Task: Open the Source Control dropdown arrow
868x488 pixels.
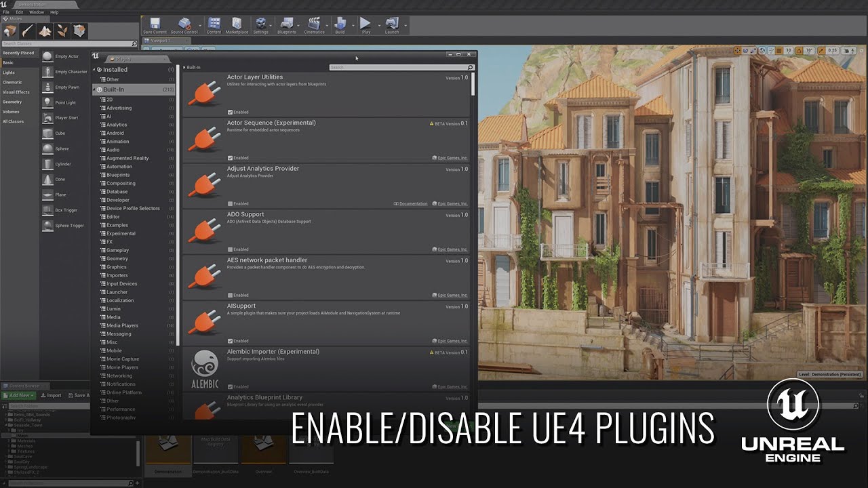Action: coord(200,25)
